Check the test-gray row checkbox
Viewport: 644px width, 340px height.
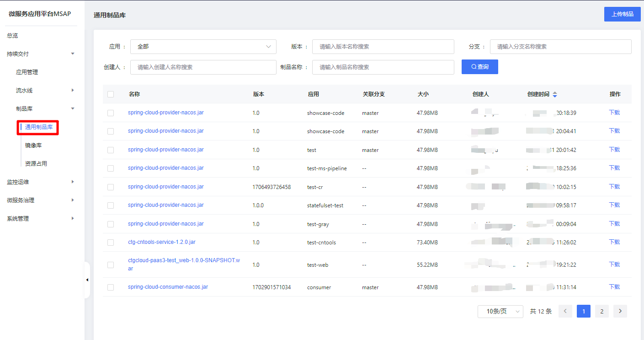pyautogui.click(x=111, y=224)
